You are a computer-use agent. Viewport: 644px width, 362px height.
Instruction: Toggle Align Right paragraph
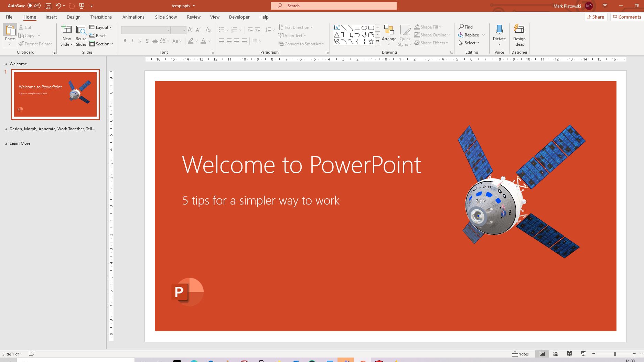(237, 41)
